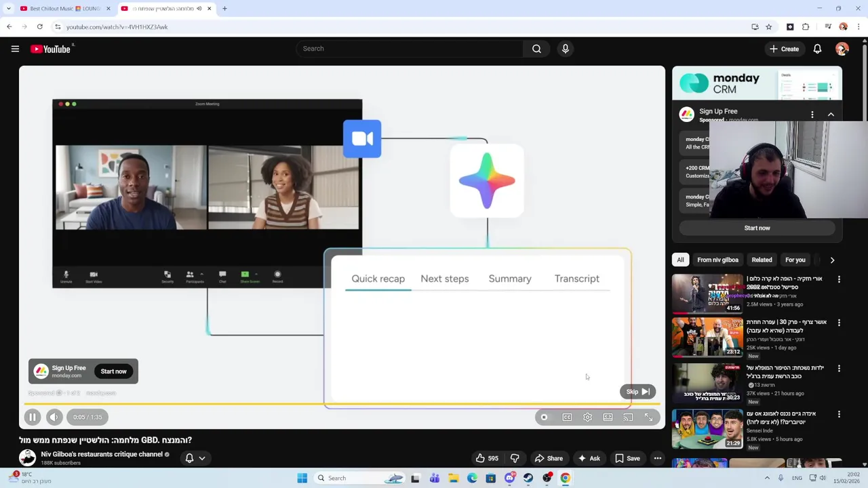868x488 pixels.
Task: Click Start now in sidebar ad
Action: click(x=757, y=228)
